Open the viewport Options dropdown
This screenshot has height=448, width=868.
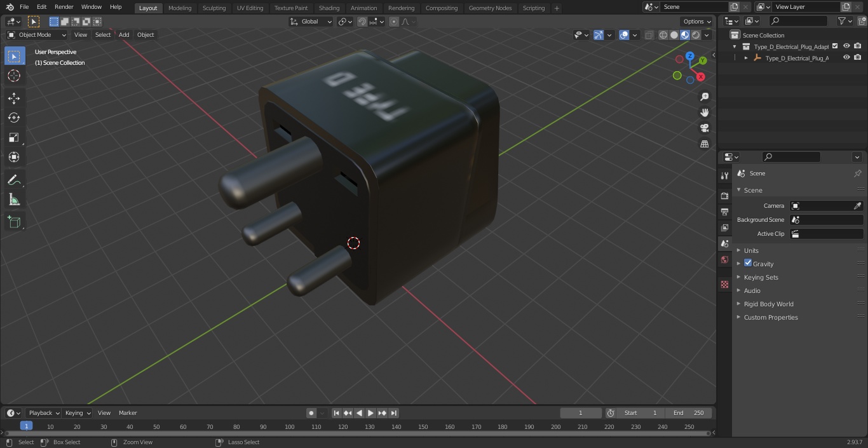coord(697,22)
